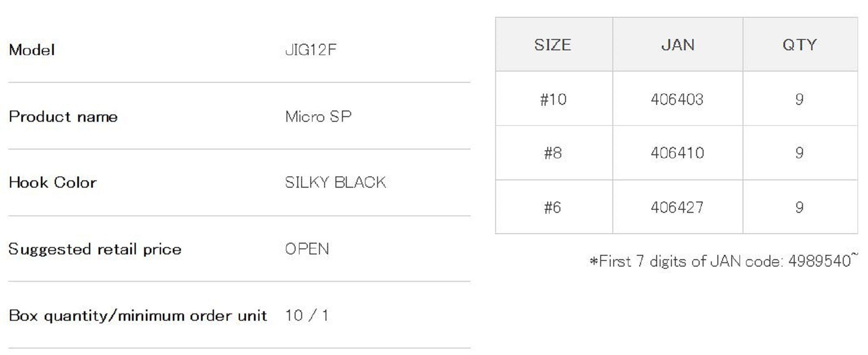Click the OPEN price value
This screenshot has height=355, width=868.
(307, 249)
